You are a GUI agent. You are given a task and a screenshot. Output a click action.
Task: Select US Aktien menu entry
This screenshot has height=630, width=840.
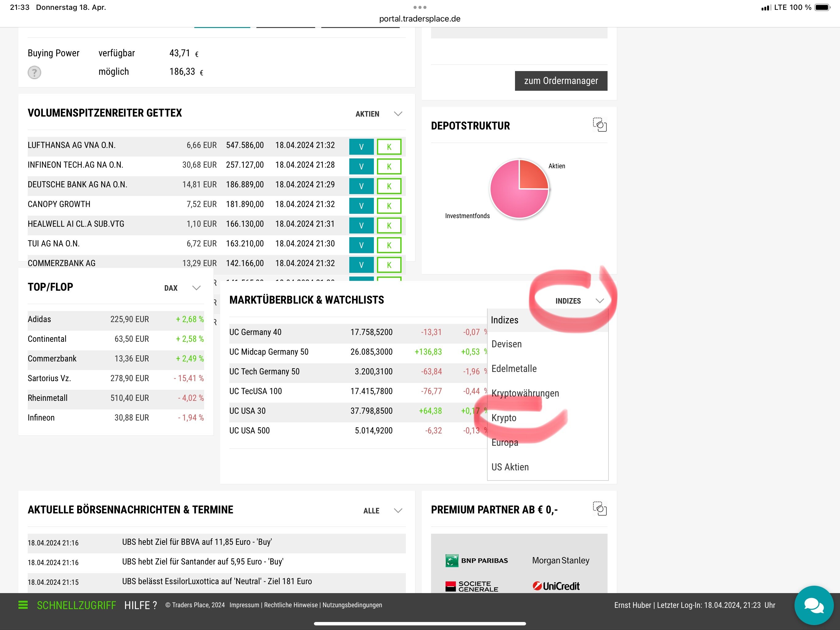click(x=510, y=467)
